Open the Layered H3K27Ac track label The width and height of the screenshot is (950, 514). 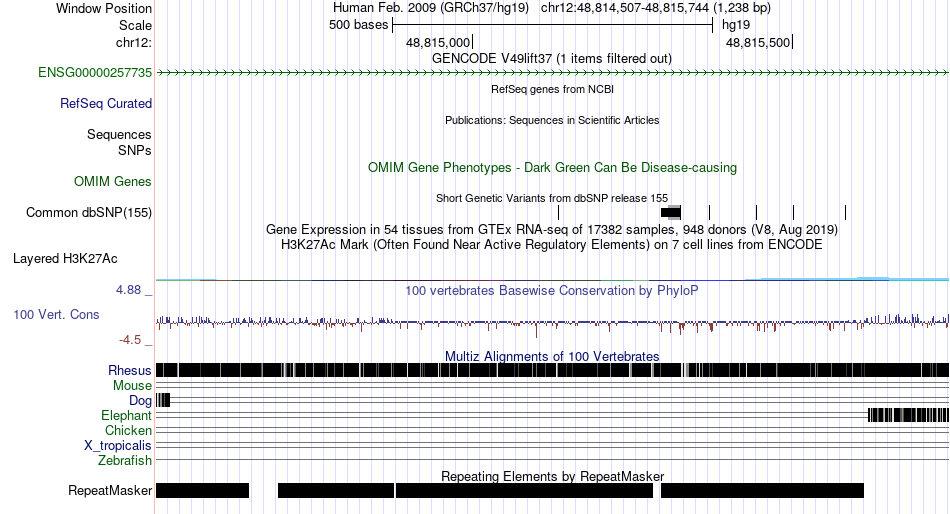65,259
